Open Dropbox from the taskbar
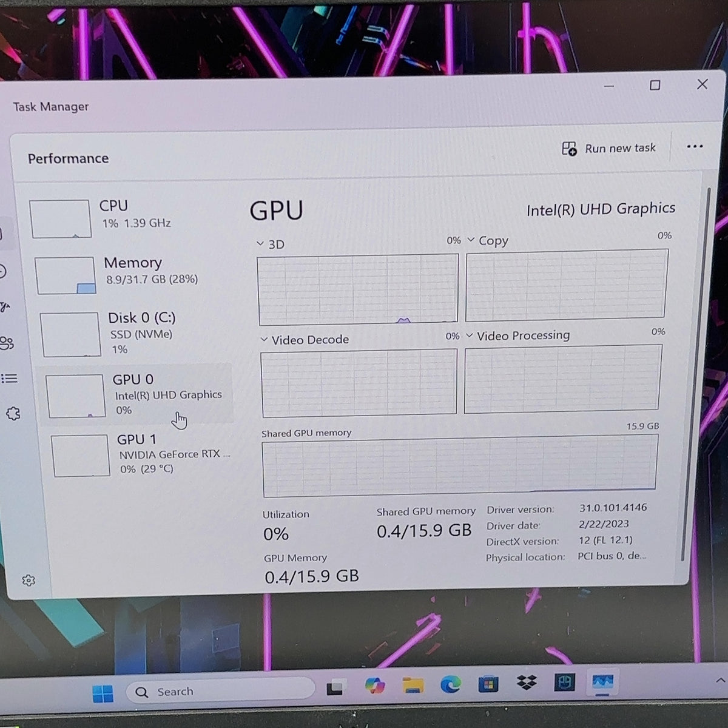The image size is (728, 728). [x=527, y=682]
